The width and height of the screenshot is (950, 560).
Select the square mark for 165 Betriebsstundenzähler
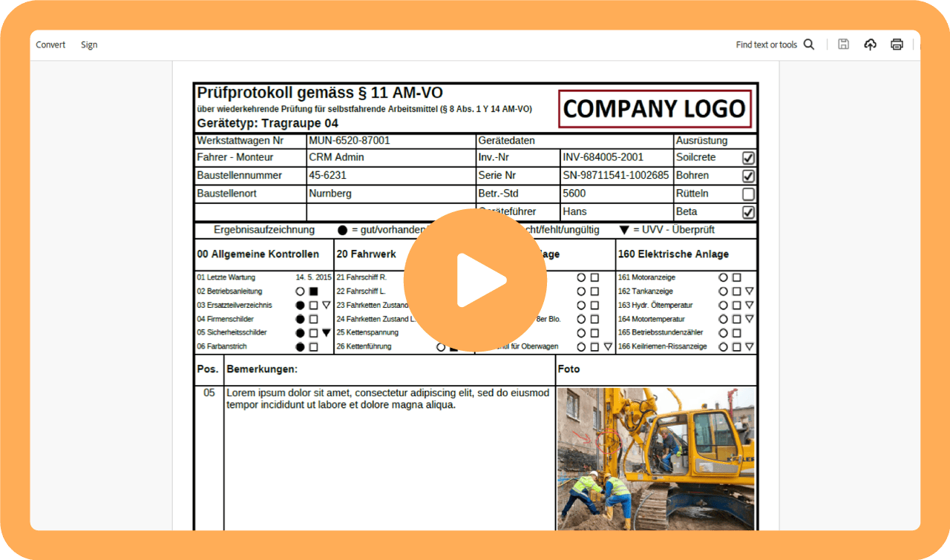pos(736,333)
